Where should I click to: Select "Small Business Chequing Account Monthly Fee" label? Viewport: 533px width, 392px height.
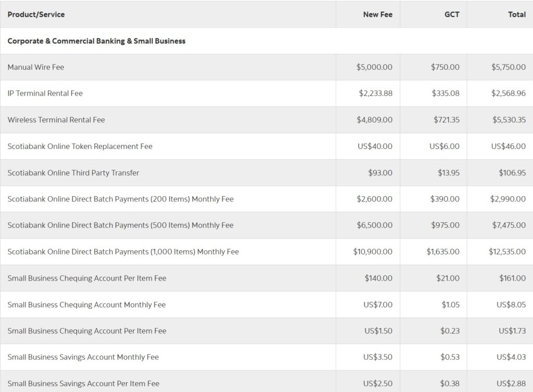(x=87, y=305)
